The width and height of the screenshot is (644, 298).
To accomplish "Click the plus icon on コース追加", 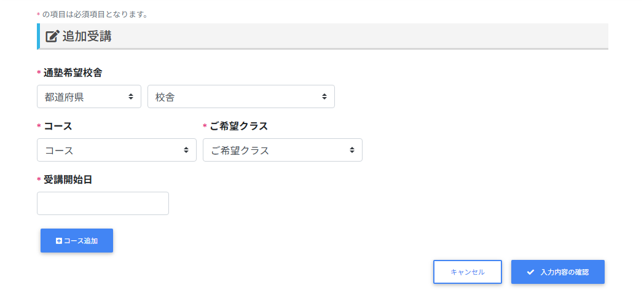I will click(x=59, y=241).
